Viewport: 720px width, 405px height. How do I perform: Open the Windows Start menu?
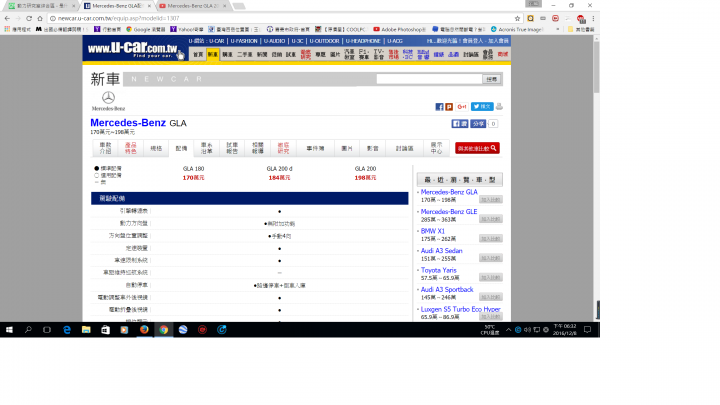(x=9, y=330)
